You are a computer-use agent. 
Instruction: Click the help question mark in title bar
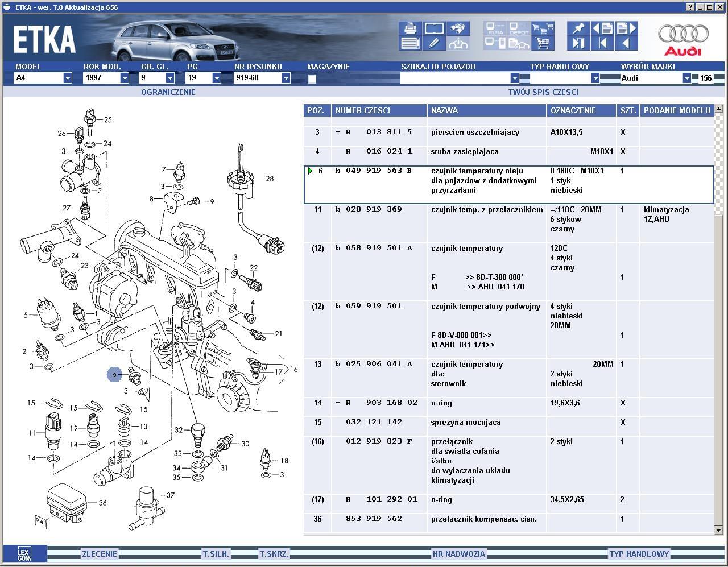pos(691,7)
